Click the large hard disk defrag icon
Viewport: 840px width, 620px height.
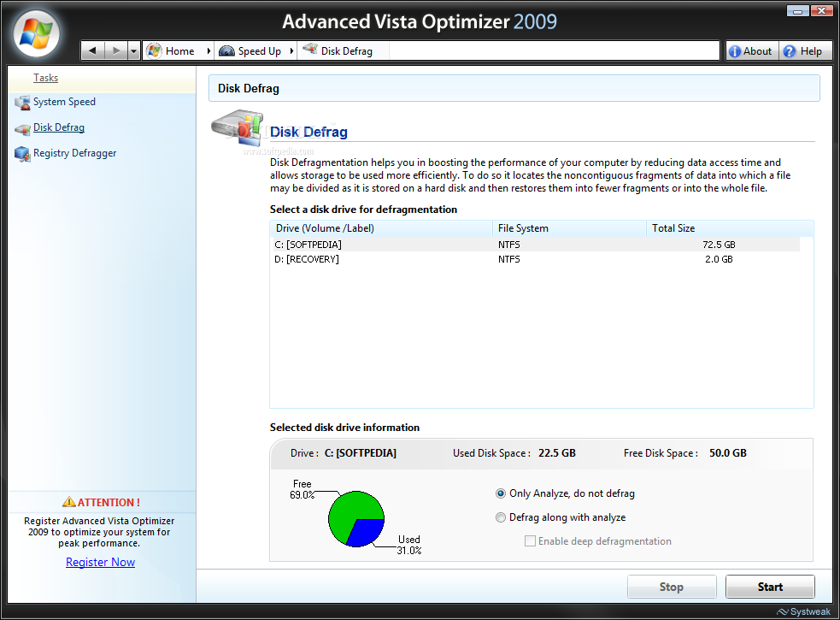(238, 127)
